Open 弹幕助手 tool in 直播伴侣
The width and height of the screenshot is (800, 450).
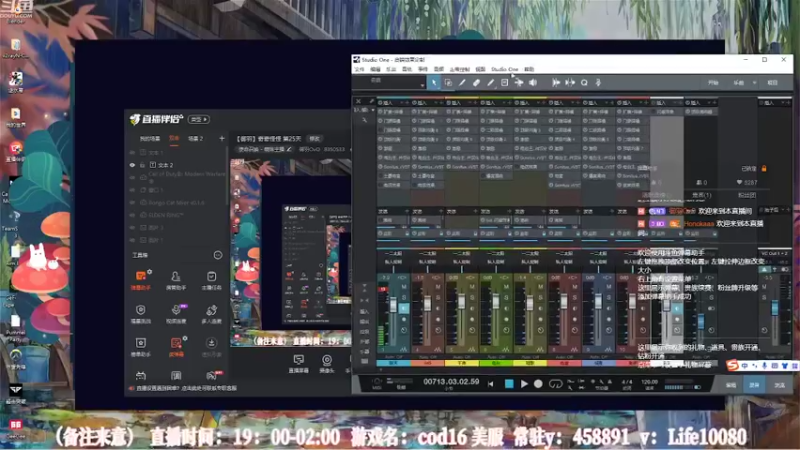(x=140, y=280)
